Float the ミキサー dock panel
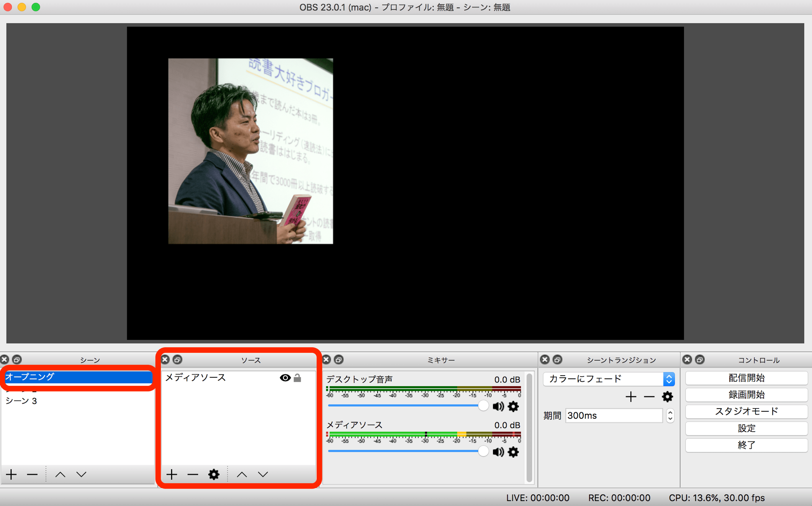 point(339,359)
